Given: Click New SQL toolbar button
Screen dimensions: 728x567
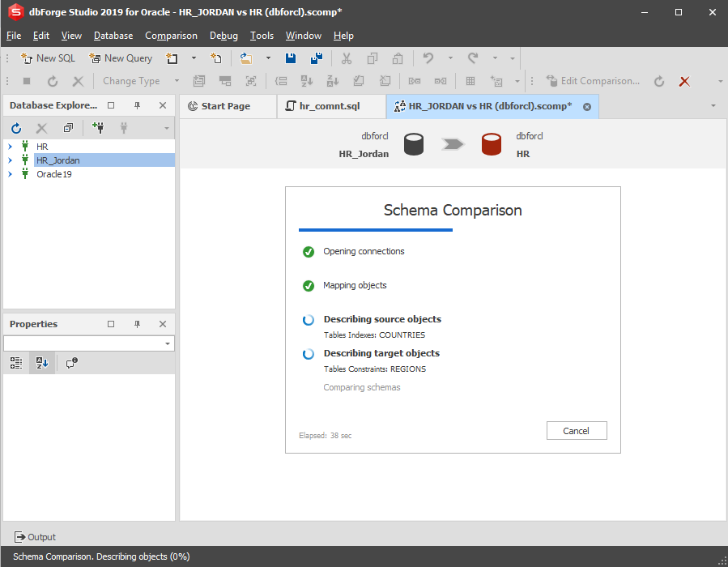Looking at the screenshot, I should [48, 58].
